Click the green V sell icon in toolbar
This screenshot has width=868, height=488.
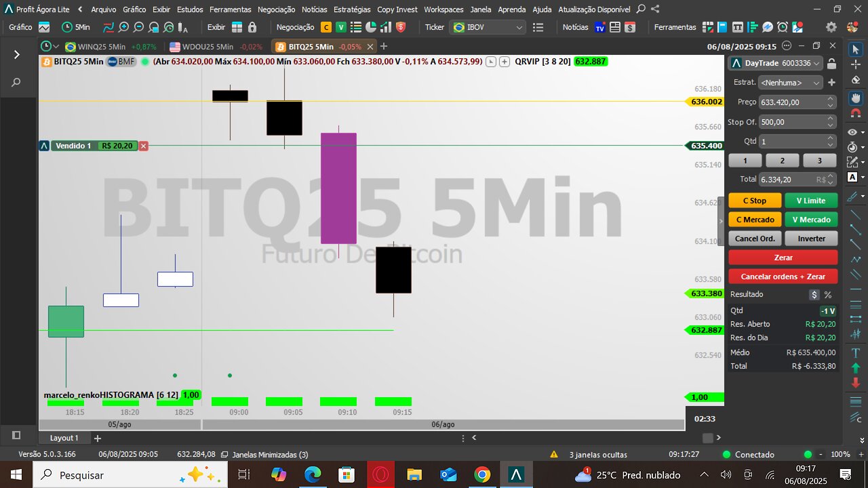pos(341,27)
